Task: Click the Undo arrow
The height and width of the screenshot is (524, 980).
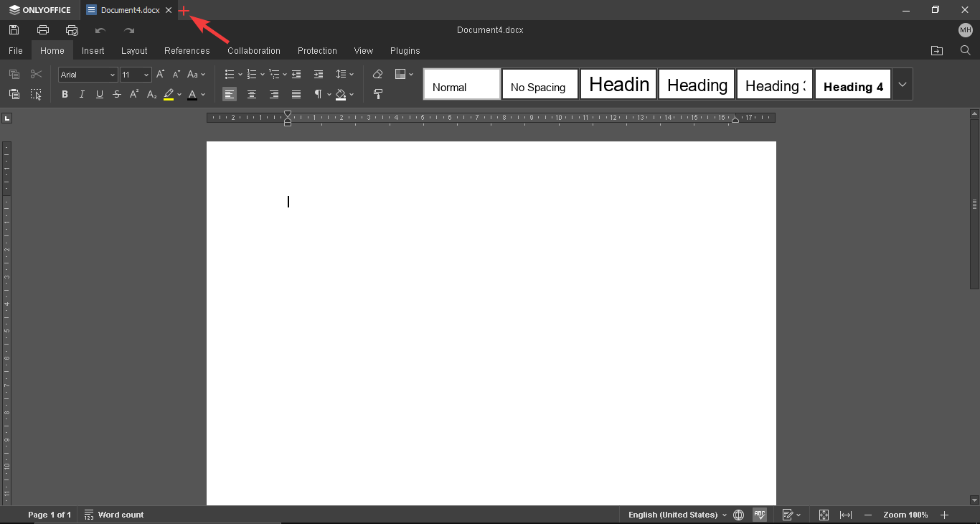Action: point(100,30)
